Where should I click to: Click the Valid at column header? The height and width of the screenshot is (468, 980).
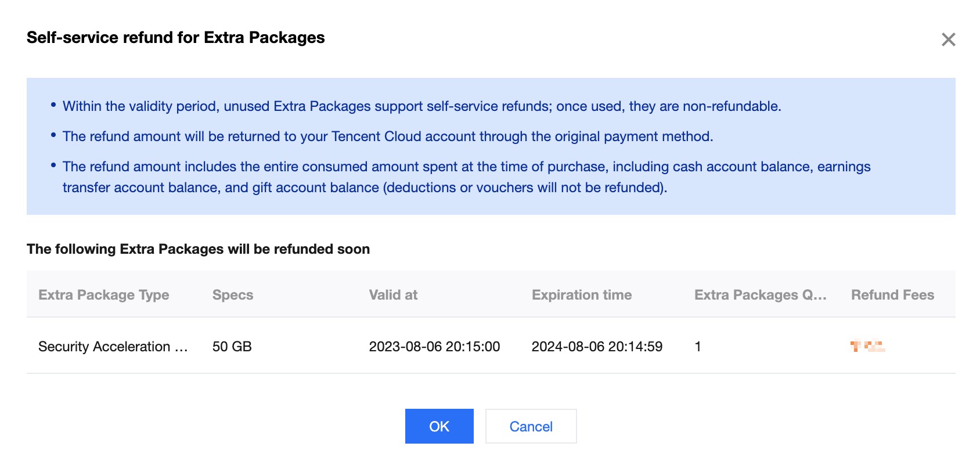(393, 295)
